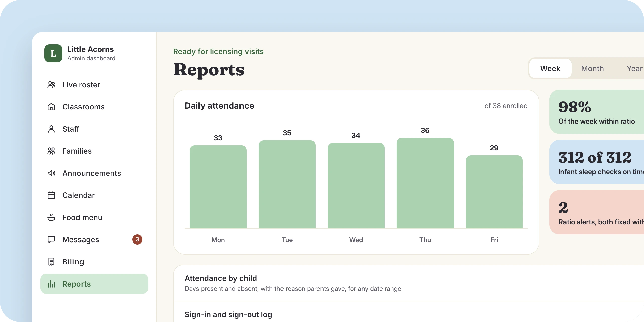The width and height of the screenshot is (644, 322).
Task: Click the 'Daily attendance' heading
Action: pos(219,106)
